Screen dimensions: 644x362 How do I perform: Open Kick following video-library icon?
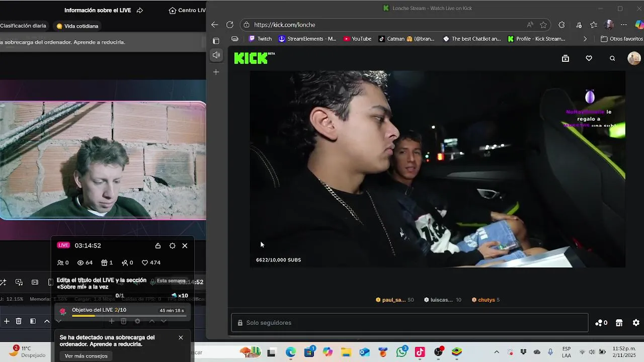566,58
